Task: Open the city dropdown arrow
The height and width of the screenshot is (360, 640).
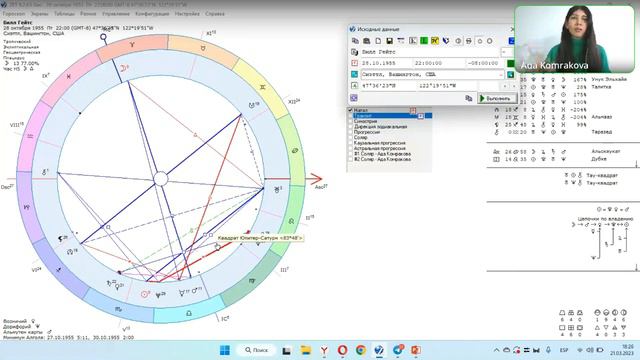Action: click(x=501, y=75)
